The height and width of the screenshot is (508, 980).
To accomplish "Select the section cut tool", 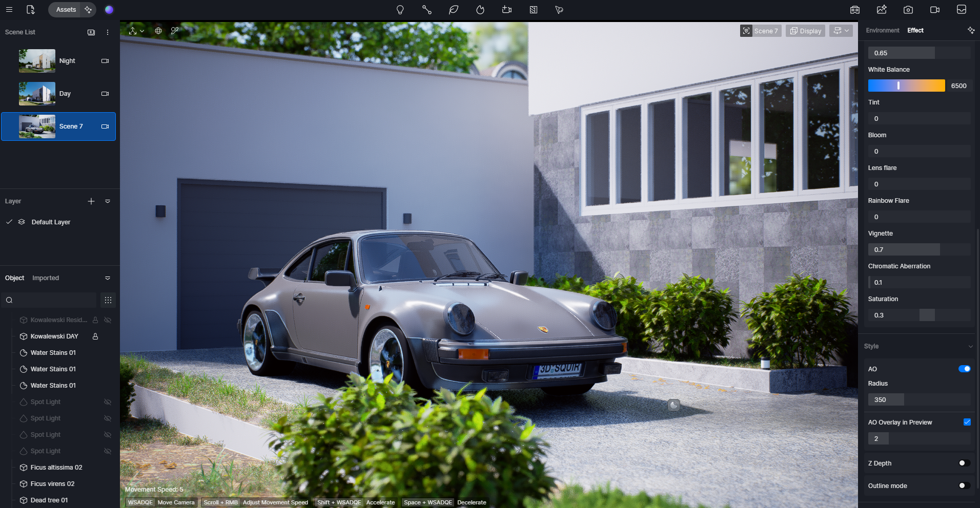I will click(534, 10).
